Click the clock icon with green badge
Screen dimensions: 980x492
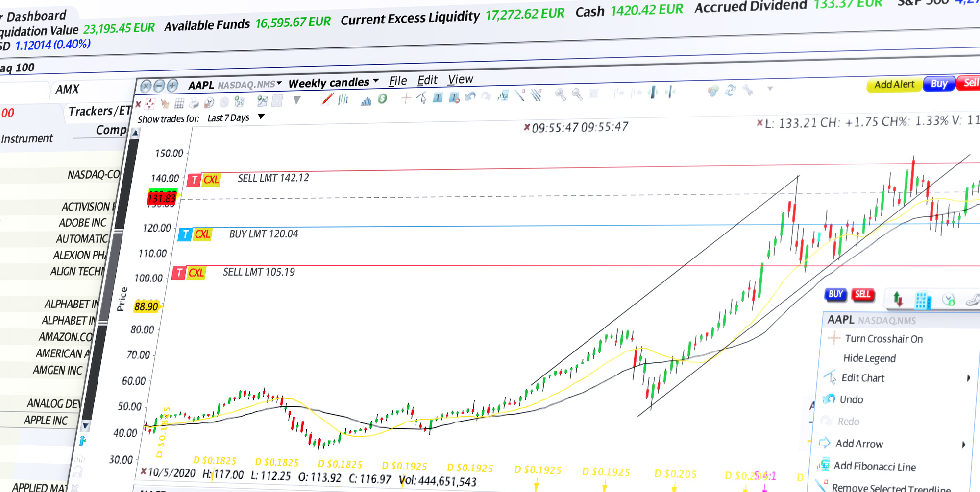(949, 300)
